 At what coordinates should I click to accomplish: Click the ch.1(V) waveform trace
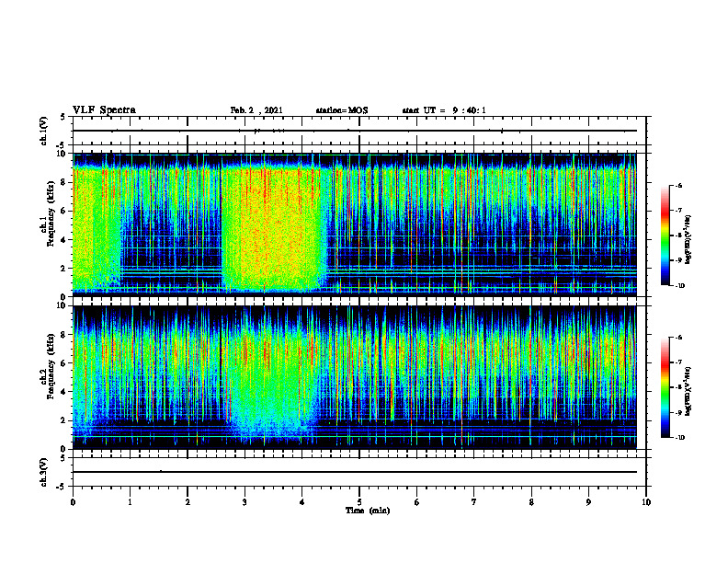tap(355, 131)
